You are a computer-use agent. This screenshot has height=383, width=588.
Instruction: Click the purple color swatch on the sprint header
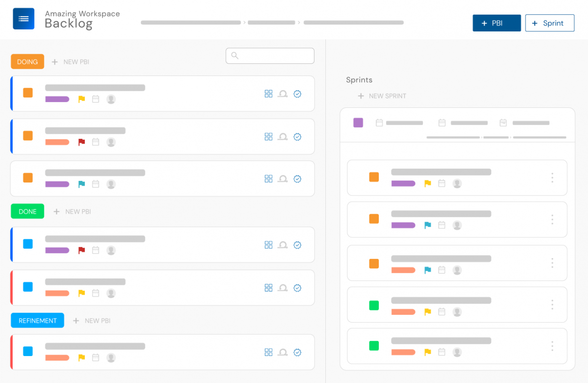[358, 123]
